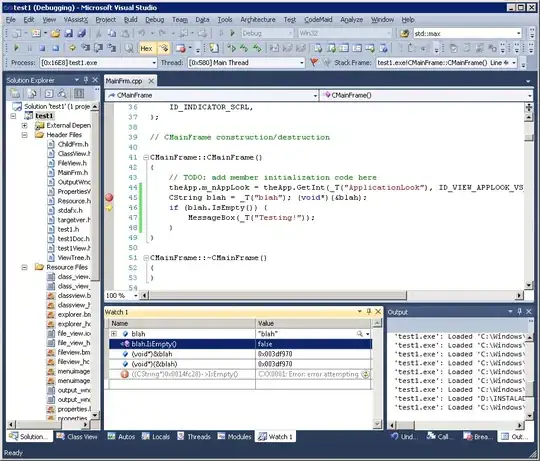Viewport: 540px width, 461px height.
Task: Switch to the Modules tab
Action: tap(234, 437)
